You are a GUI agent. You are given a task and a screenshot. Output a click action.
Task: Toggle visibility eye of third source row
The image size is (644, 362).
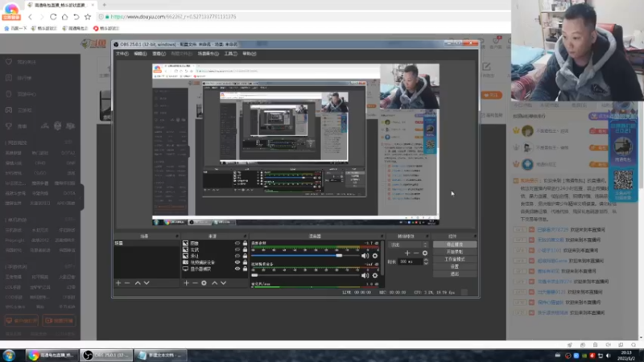(237, 256)
